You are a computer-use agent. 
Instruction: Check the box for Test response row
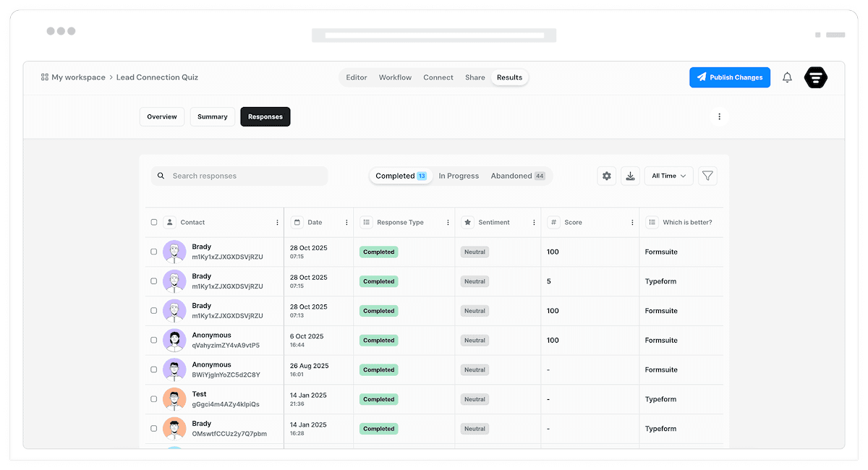[154, 399]
